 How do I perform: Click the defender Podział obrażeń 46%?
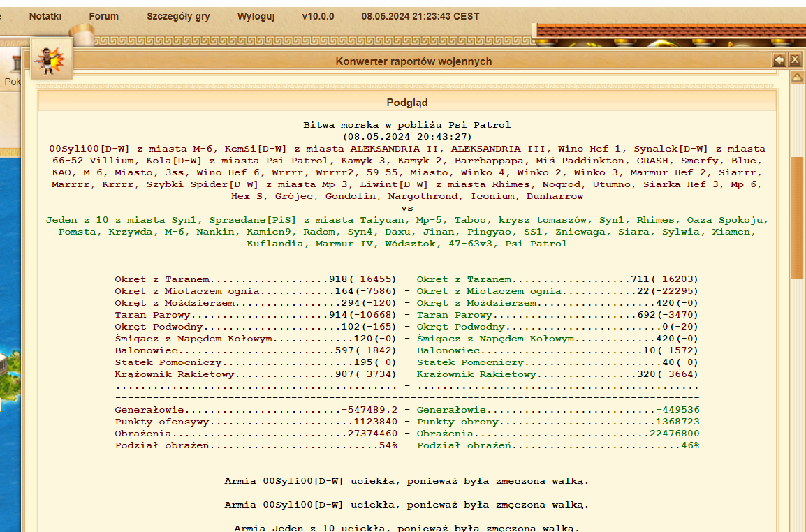tap(690, 445)
